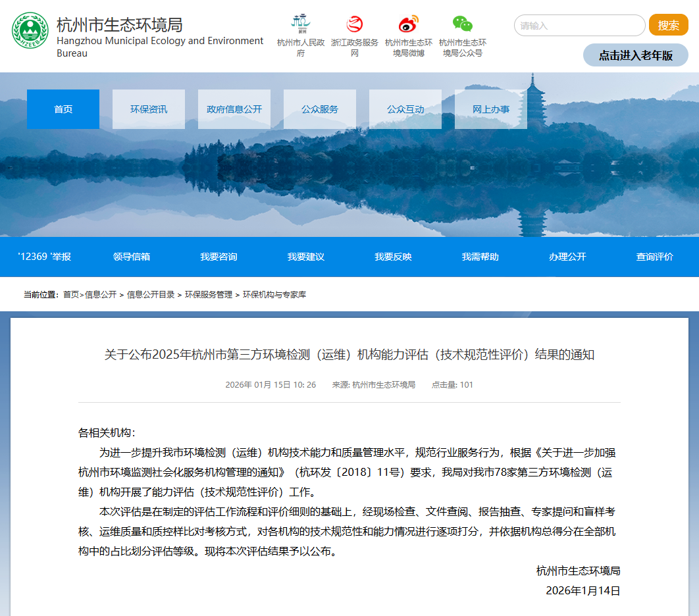The height and width of the screenshot is (616, 699).
Task: Click the Hangzhou Ecology Bureau logo emblem
Action: click(30, 31)
